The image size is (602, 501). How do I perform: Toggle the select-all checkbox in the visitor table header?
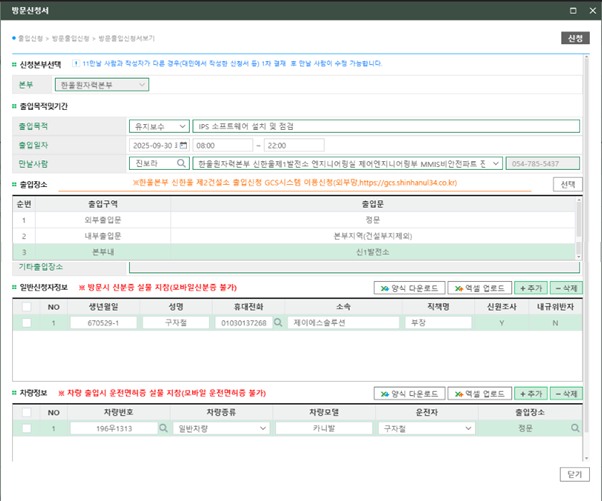point(25,307)
